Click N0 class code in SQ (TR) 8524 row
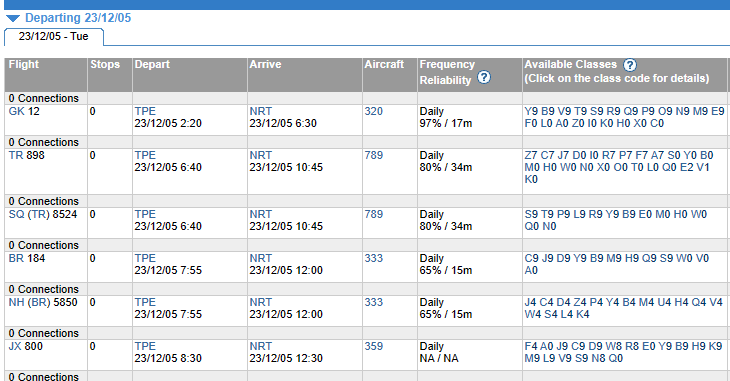The height and width of the screenshot is (381, 730). 549,226
